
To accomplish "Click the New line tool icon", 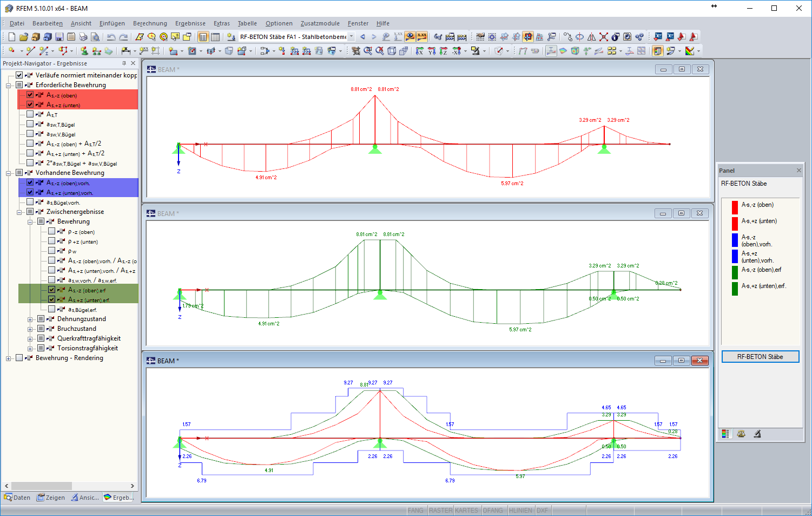I will coord(31,51).
